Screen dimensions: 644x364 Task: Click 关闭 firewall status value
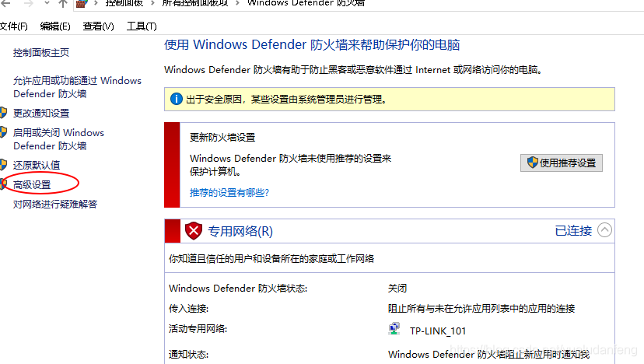397,289
